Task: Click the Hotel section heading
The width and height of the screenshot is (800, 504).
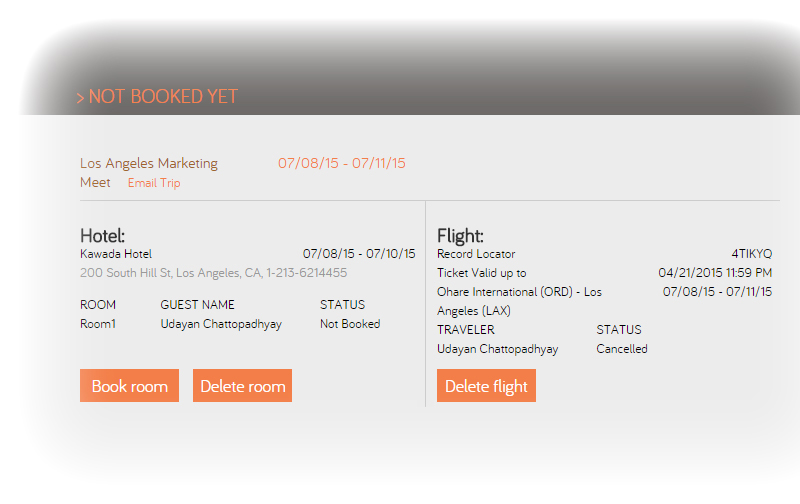Action: [102, 236]
